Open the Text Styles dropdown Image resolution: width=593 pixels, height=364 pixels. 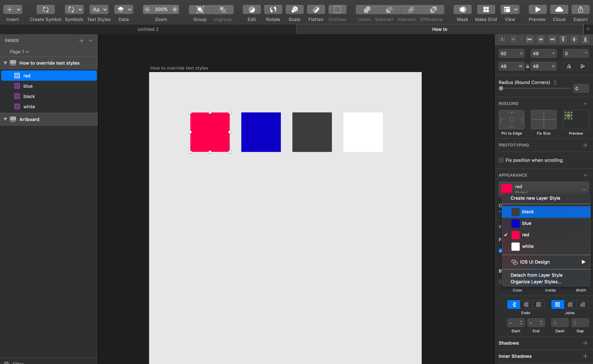tap(99, 10)
